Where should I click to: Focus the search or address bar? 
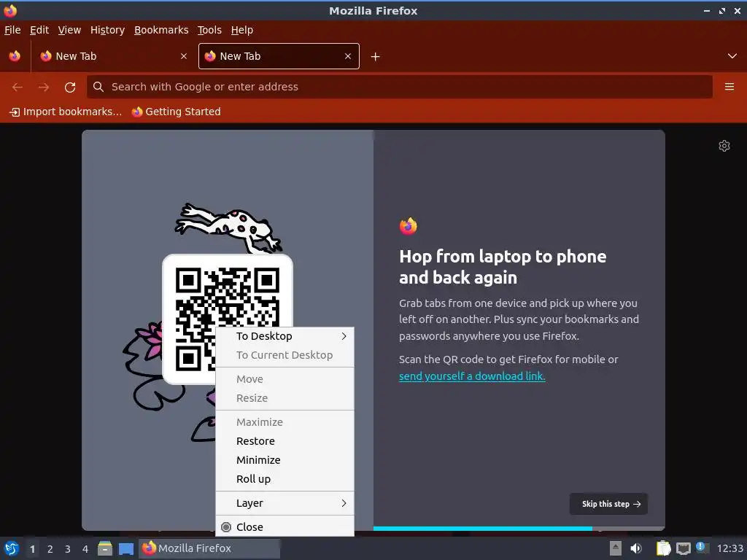click(x=400, y=87)
